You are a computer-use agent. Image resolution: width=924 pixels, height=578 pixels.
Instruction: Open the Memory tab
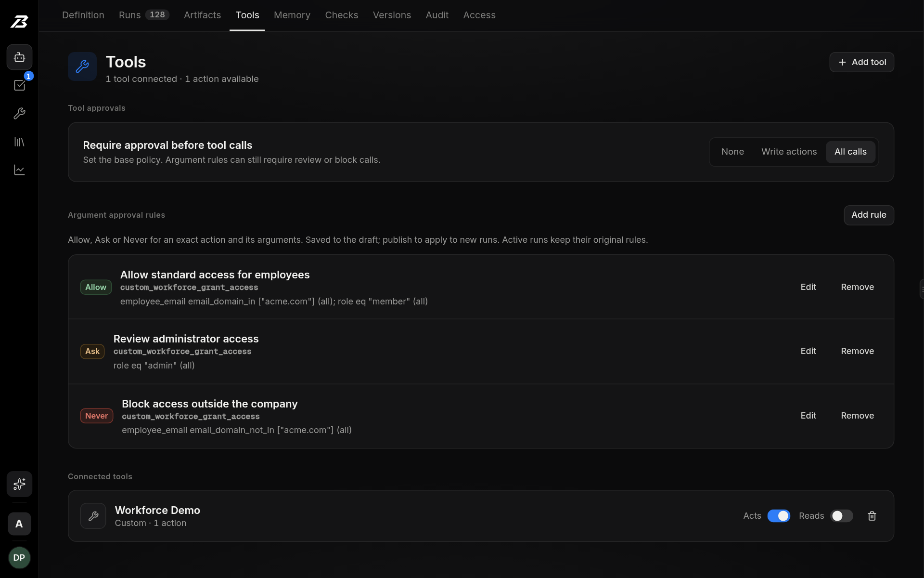point(292,15)
